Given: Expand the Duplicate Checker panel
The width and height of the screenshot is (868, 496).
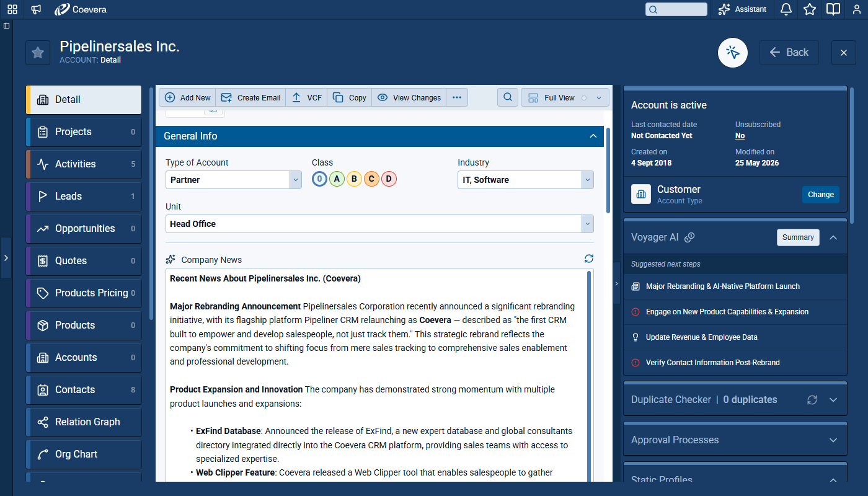Looking at the screenshot, I should click(833, 400).
